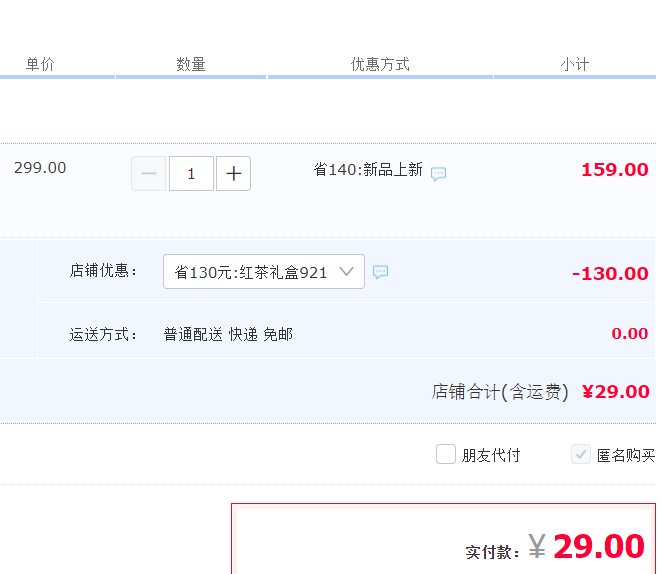Click the 匿名购买 label text

point(626,455)
